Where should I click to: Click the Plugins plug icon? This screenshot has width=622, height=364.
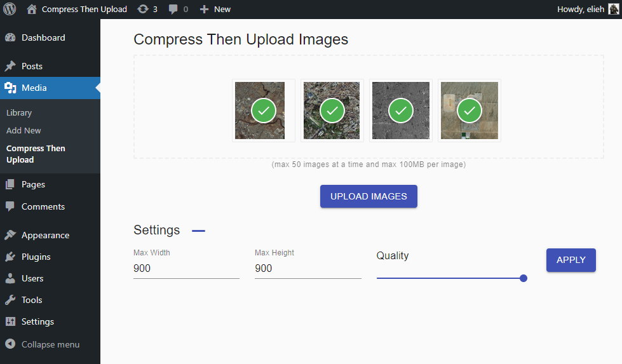(10, 257)
